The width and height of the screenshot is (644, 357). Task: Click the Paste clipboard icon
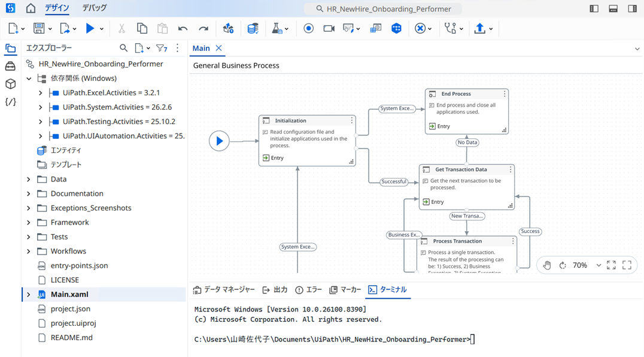tap(163, 28)
